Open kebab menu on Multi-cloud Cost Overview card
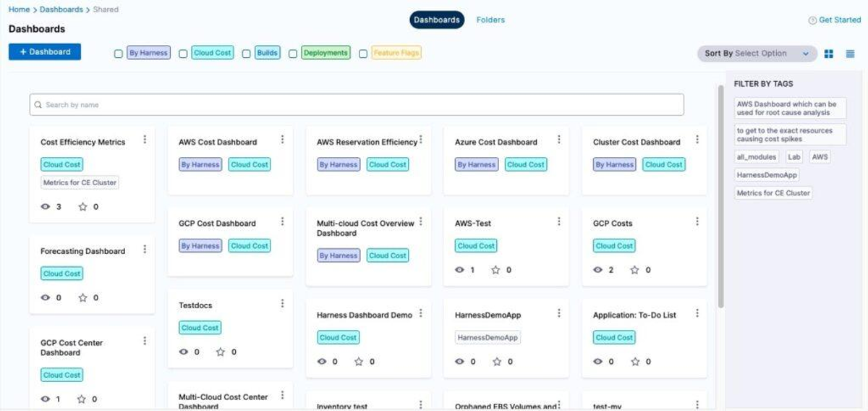The height and width of the screenshot is (411, 868). coord(421,221)
